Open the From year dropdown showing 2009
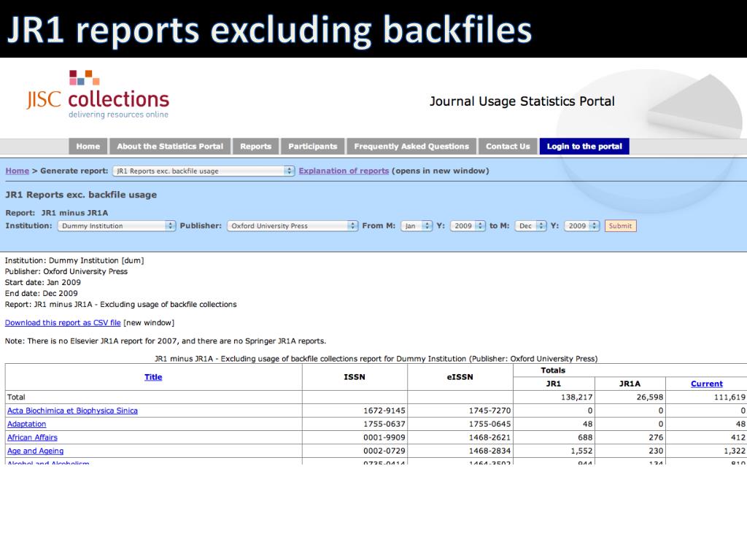 [468, 226]
